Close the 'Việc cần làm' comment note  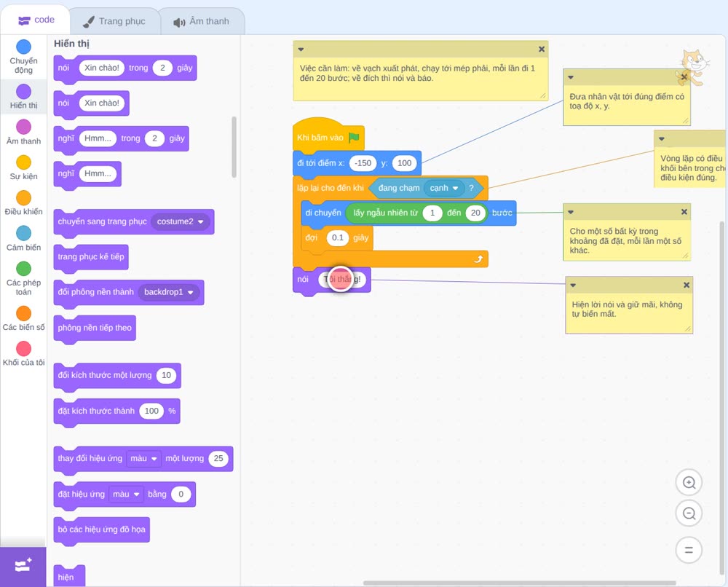tap(542, 49)
